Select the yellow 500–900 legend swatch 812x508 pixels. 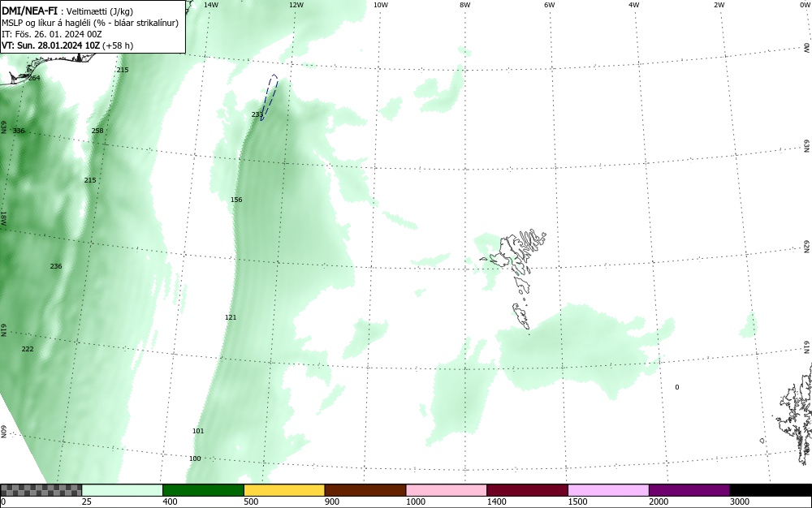point(284,490)
